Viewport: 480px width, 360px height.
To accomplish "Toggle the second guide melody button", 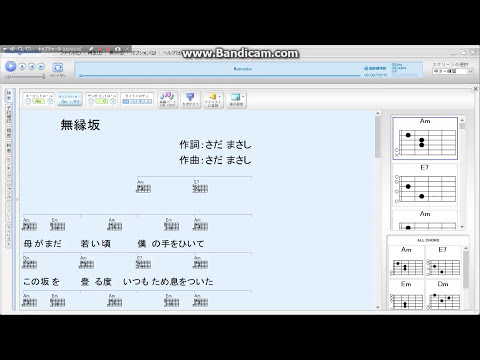I will [133, 101].
